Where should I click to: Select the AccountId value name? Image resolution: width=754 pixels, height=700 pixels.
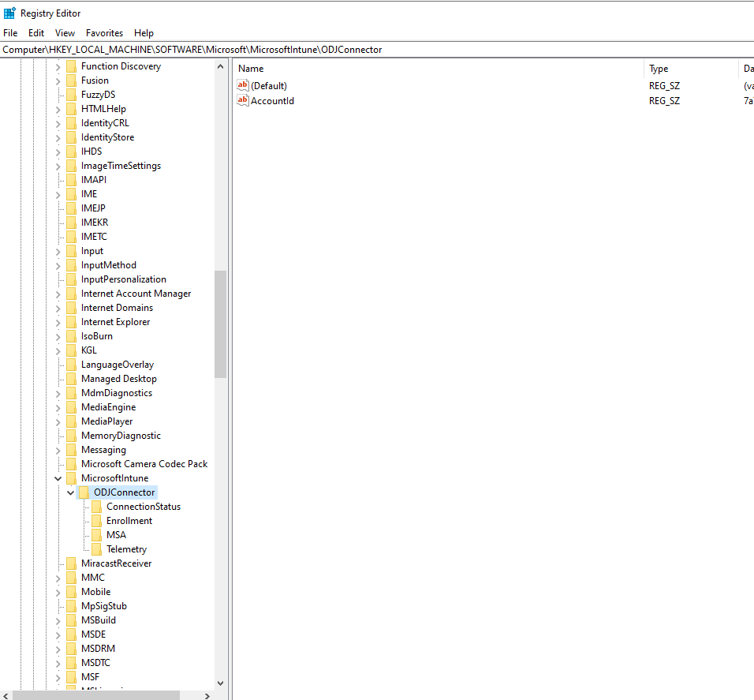[x=272, y=100]
